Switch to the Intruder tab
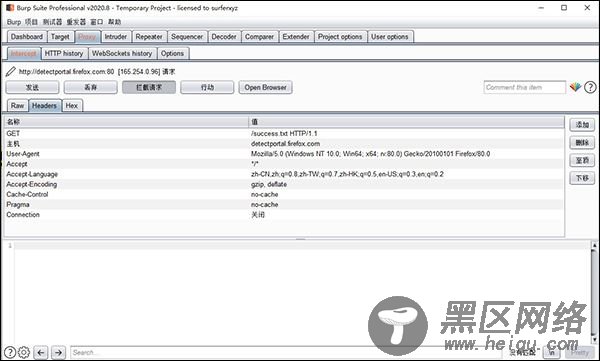Screen dimensions: 600x361 [x=116, y=37]
